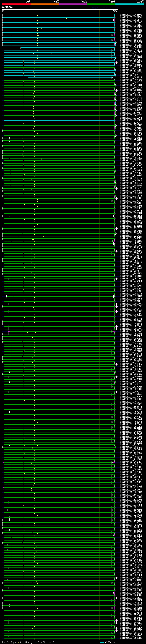Click the UniRef100_C6MWR9 row label
This screenshot has height=644, width=146.
[x=131, y=170]
